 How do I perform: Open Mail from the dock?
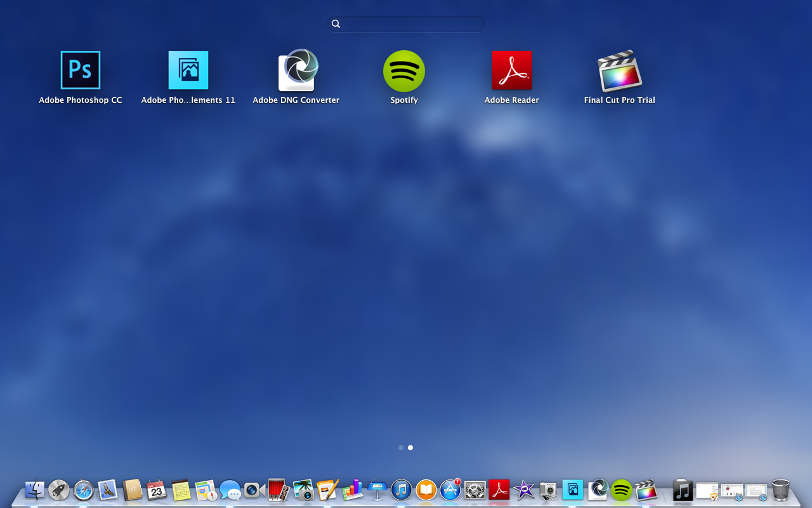click(x=107, y=490)
